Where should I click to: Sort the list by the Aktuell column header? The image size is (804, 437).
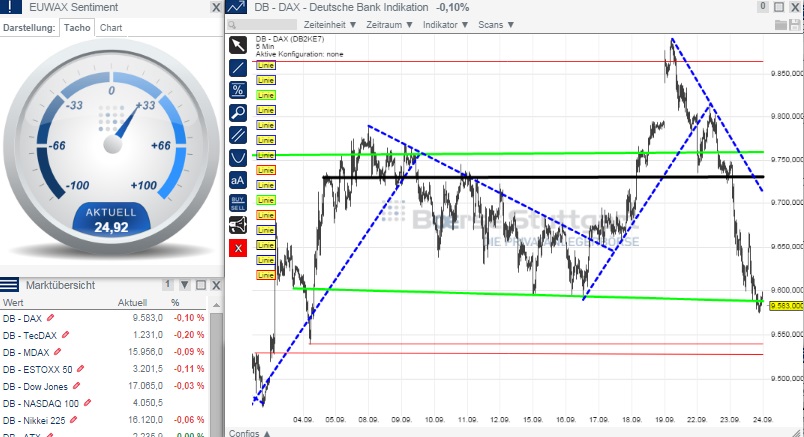132,303
